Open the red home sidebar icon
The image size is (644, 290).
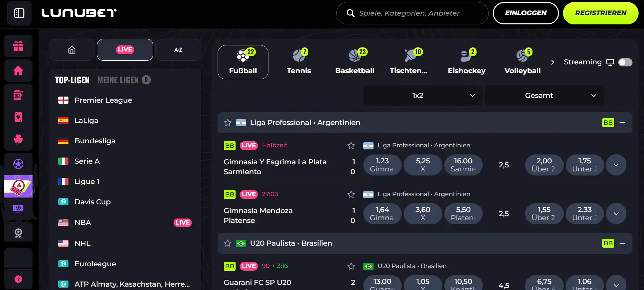tap(18, 71)
